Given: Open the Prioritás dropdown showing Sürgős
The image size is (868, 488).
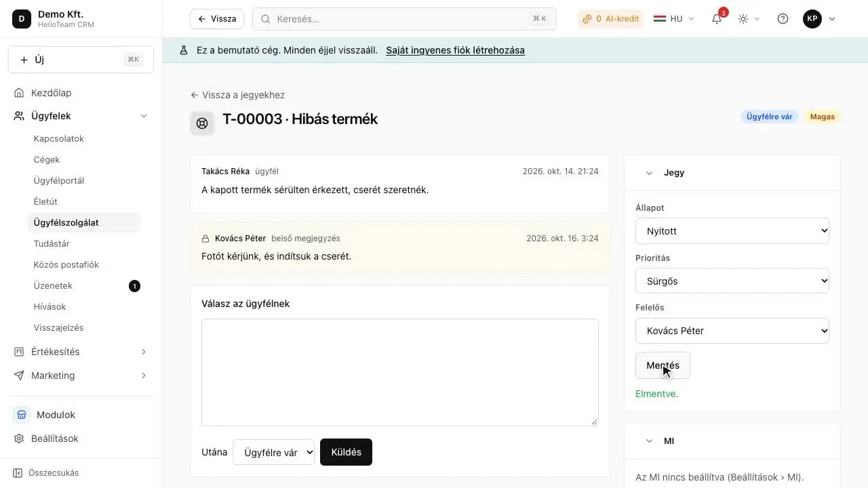Looking at the screenshot, I should [x=732, y=281].
